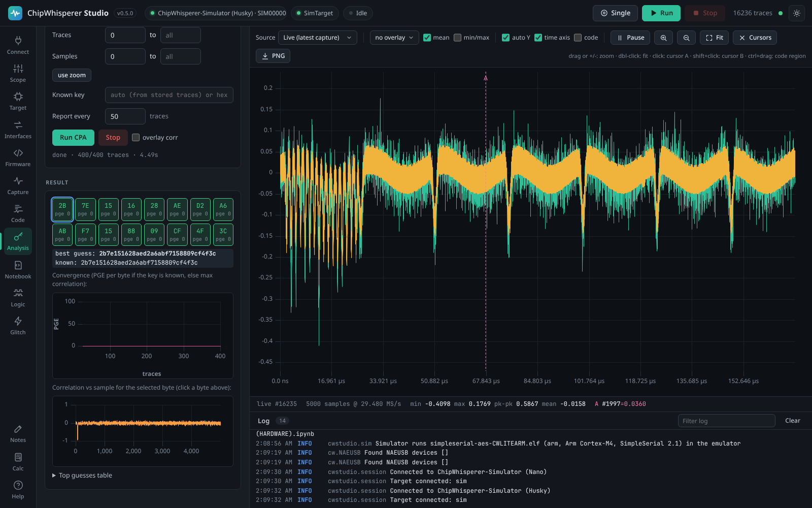Screen dimensions: 812x508
Task: Select key byte A6 in results
Action: [x=223, y=209]
